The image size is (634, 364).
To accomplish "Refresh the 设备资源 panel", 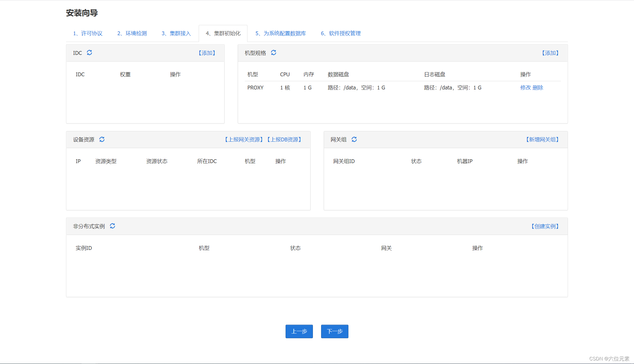I will click(102, 139).
